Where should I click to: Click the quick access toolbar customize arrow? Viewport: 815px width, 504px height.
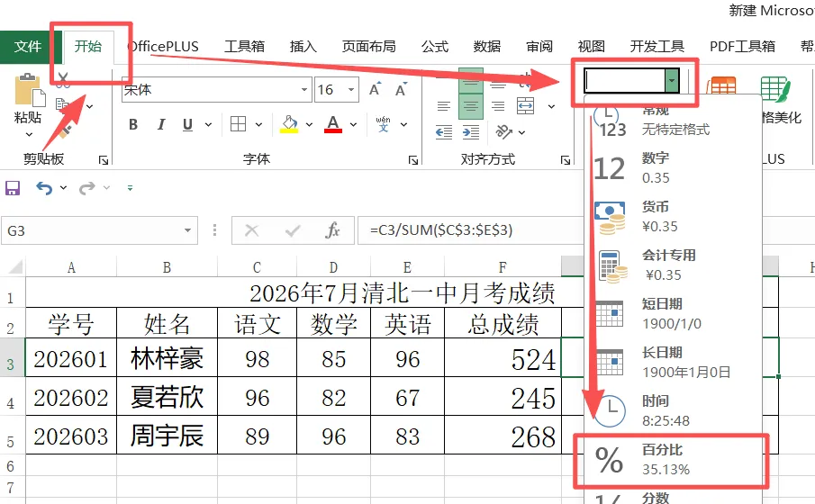(x=130, y=188)
